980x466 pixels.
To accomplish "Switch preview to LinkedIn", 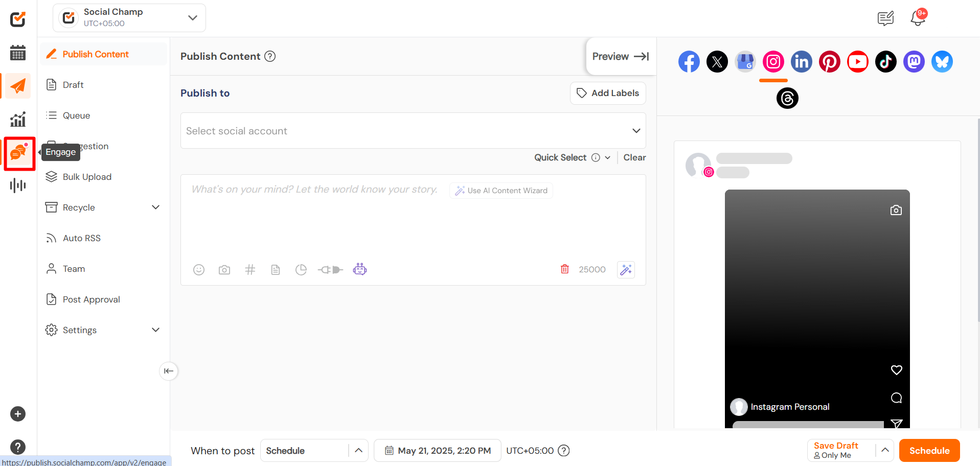I will [802, 62].
